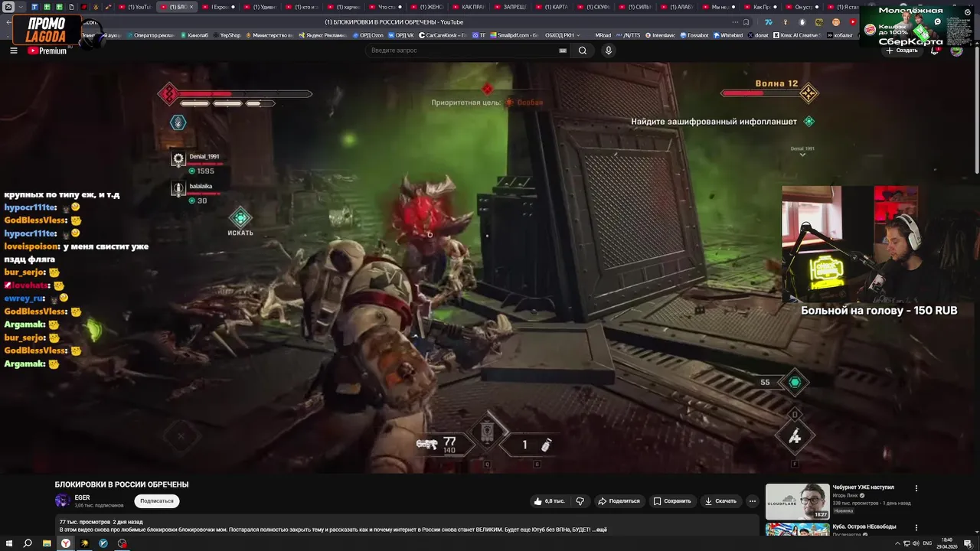Open the 'Куба. Остров НЕсвободы' video title
Image resolution: width=980 pixels, height=551 pixels.
click(864, 527)
